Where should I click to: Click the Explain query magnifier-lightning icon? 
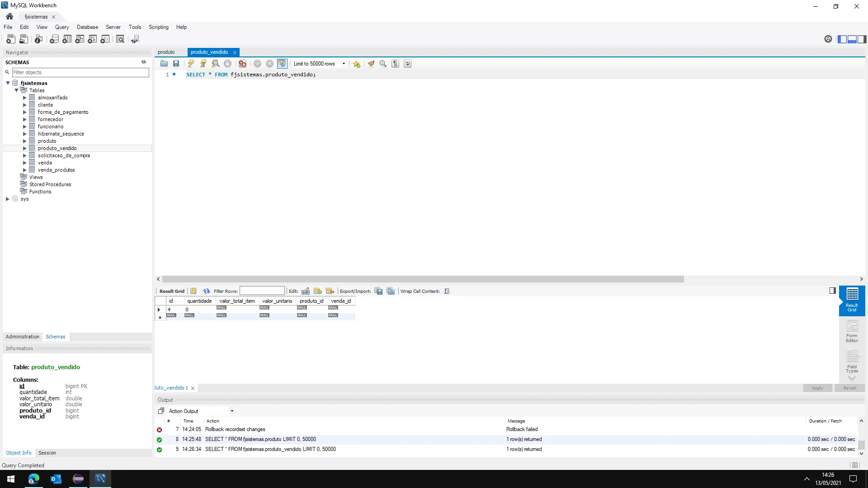tap(216, 64)
